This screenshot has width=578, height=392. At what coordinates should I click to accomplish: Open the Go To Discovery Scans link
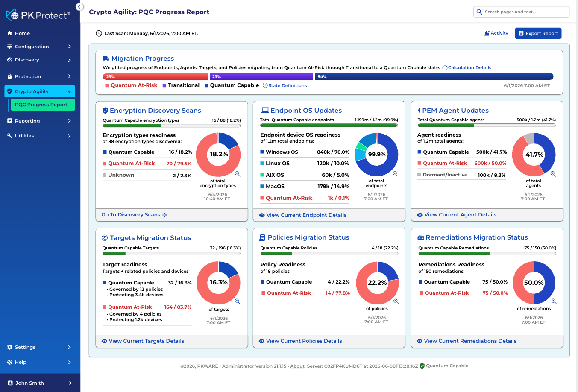(x=134, y=215)
